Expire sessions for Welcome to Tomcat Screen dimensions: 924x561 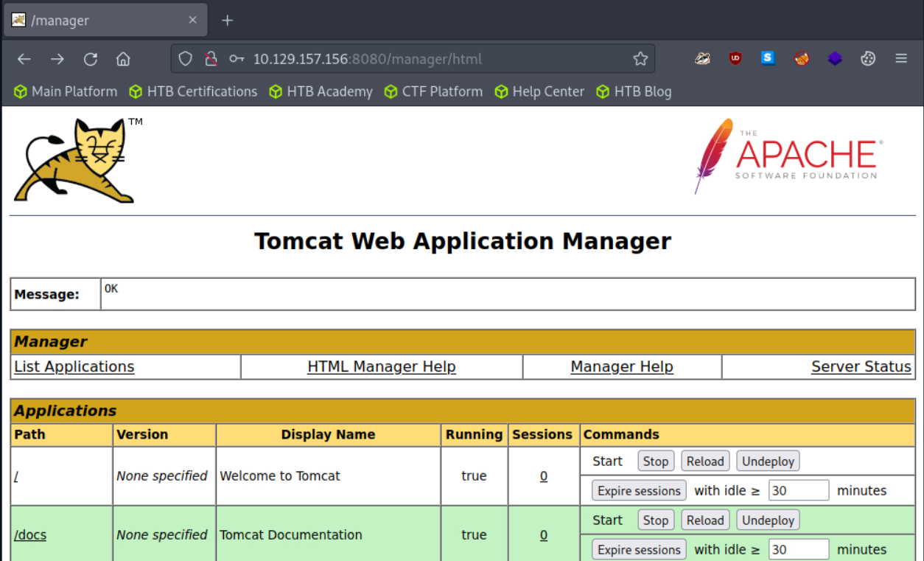coord(639,491)
